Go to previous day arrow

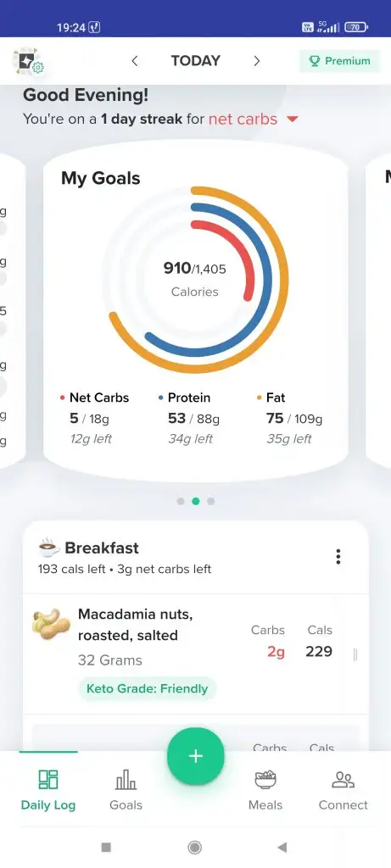135,61
